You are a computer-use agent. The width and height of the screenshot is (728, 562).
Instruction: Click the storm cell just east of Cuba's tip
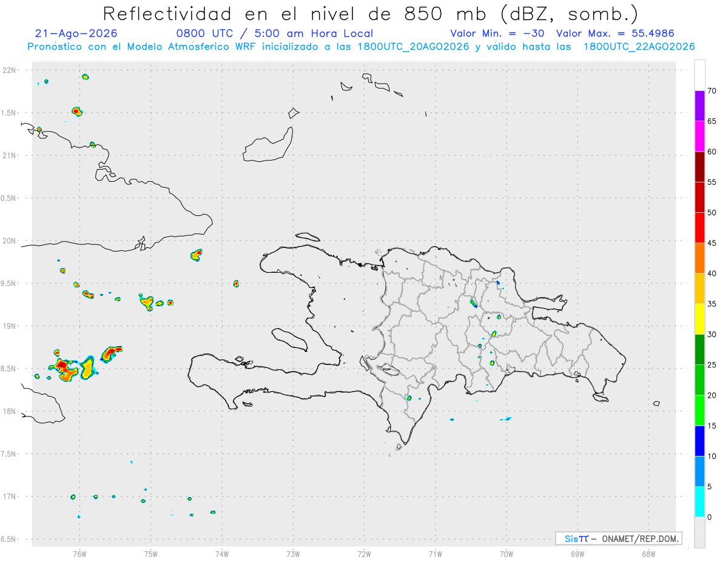point(196,255)
